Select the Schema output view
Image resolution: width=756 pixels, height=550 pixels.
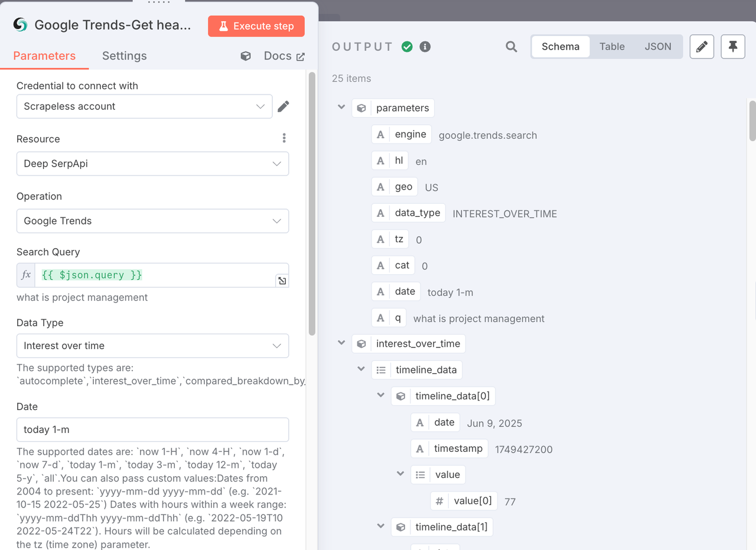click(561, 47)
